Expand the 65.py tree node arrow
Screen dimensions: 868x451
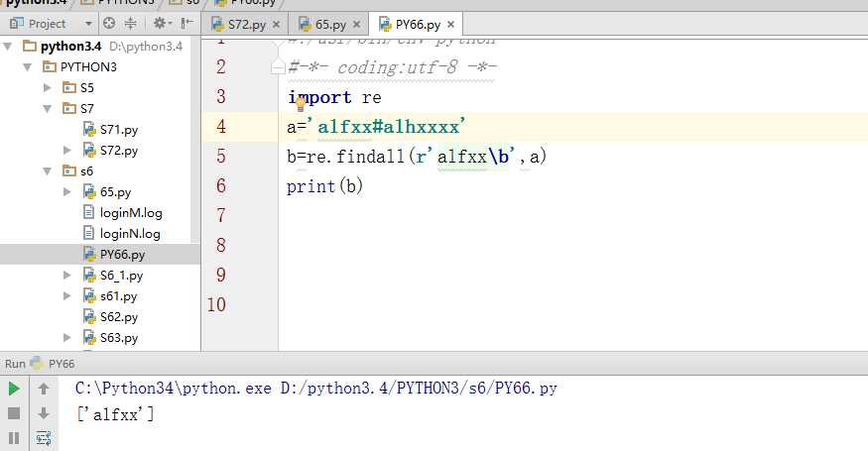[x=67, y=191]
